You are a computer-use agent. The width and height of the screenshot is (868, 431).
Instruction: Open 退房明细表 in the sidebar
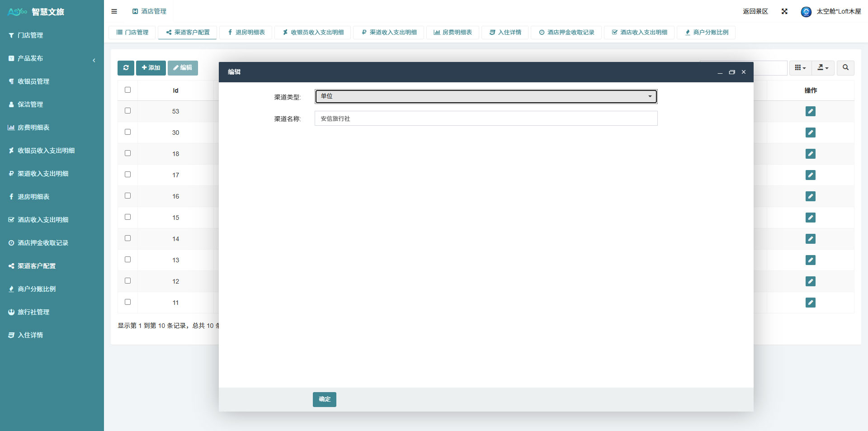coord(52,197)
